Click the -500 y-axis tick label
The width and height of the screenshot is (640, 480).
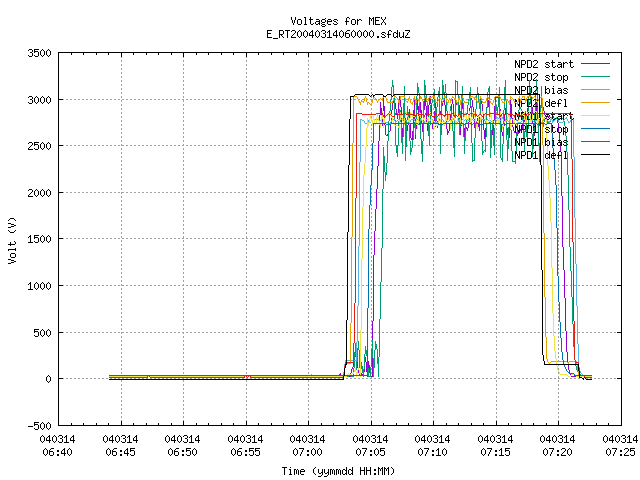[x=39, y=426]
